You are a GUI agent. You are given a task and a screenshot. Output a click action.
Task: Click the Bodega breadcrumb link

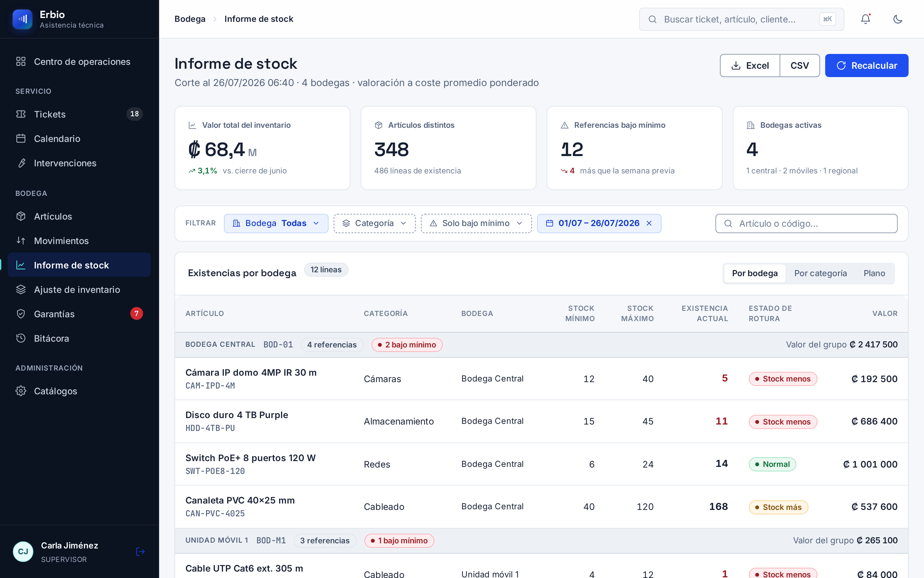pos(190,19)
